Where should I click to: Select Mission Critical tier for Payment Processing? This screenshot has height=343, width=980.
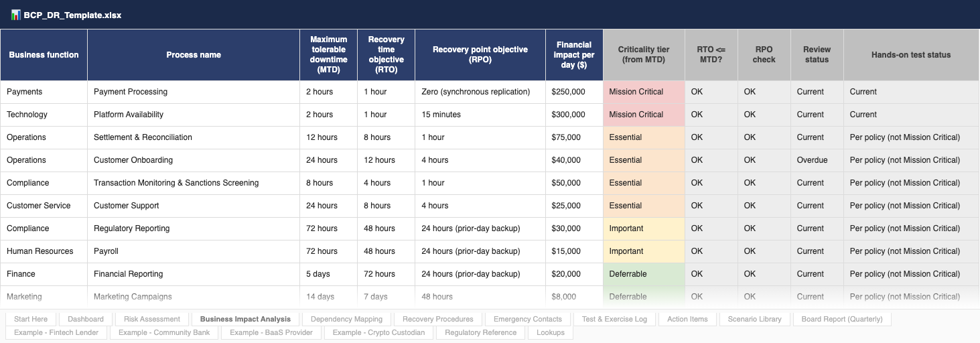pyautogui.click(x=644, y=92)
